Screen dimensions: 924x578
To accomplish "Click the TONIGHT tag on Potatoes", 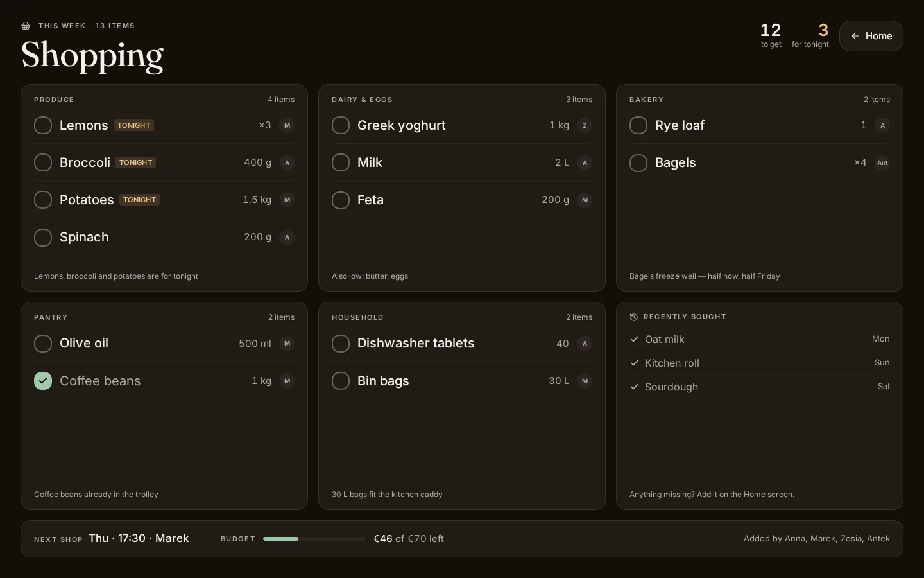I will click(x=139, y=200).
